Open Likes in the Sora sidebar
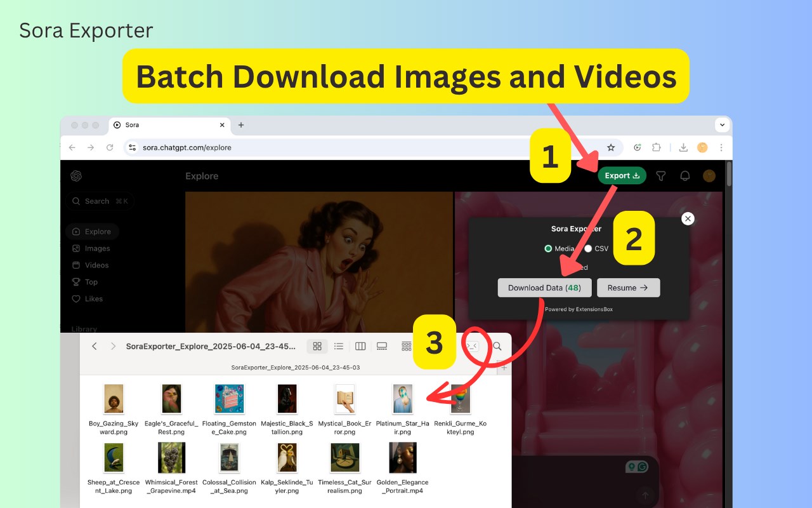Screen dimensions: 812x508 coord(88,298)
